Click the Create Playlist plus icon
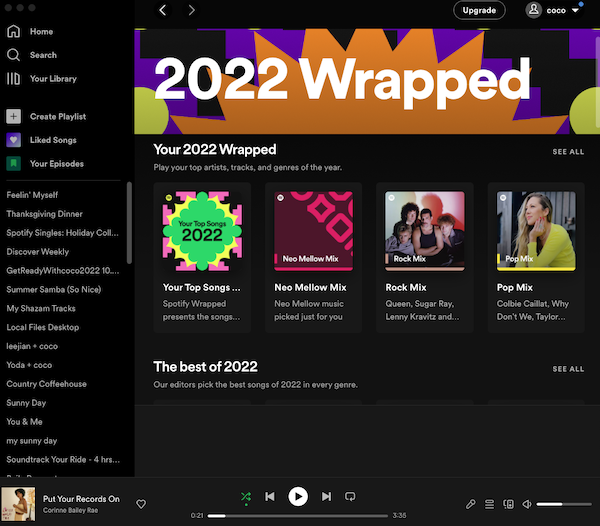Screen dimensions: 600x526 tap(13, 117)
